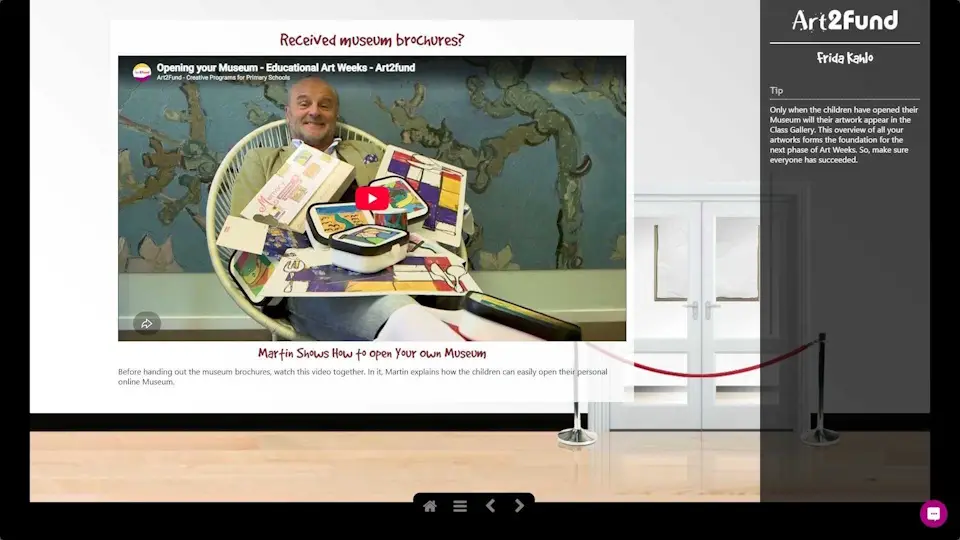The height and width of the screenshot is (540, 960).
Task: Click paragraph starting 'Before handing out the museum brochures'
Action: pyautogui.click(x=362, y=377)
